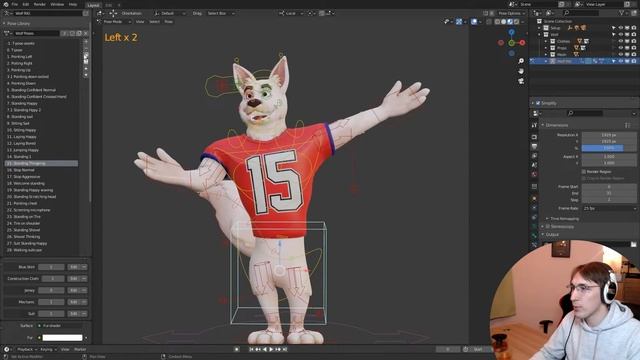Enable the Render Region checkbox
The height and width of the screenshot is (360, 640).
584,172
